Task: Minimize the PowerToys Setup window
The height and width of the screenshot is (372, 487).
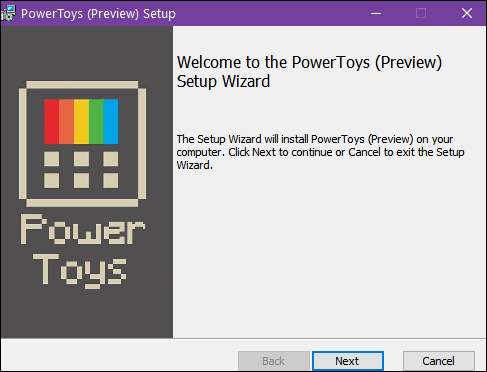Action: (x=376, y=13)
